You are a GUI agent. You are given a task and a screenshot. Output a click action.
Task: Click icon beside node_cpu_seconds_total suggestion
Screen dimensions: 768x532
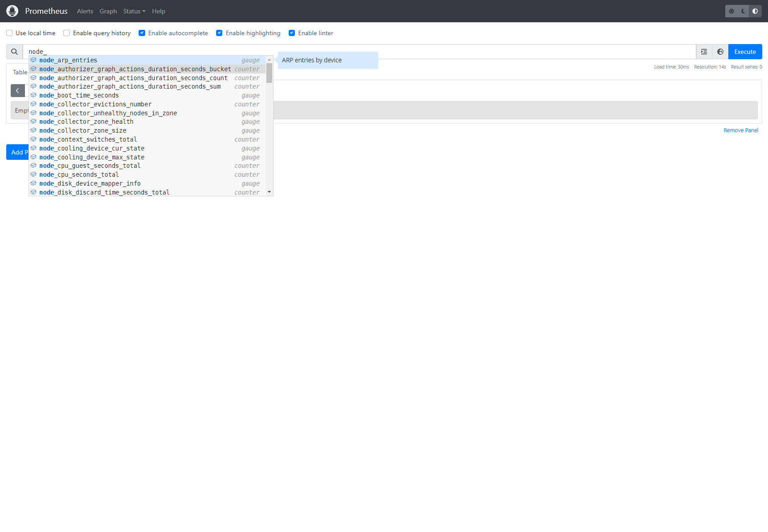click(33, 175)
